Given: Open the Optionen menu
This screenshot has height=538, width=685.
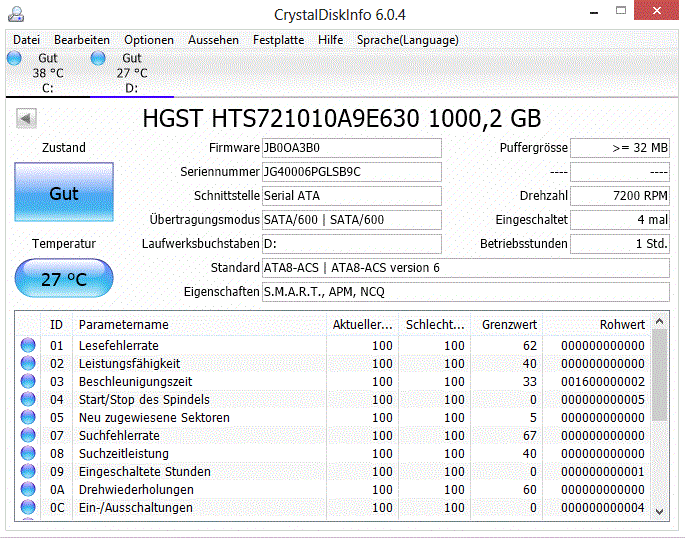Looking at the screenshot, I should pos(149,40).
